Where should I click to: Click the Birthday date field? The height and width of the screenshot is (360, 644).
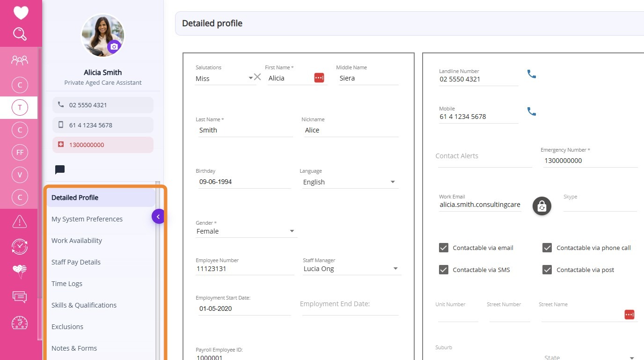(x=243, y=182)
